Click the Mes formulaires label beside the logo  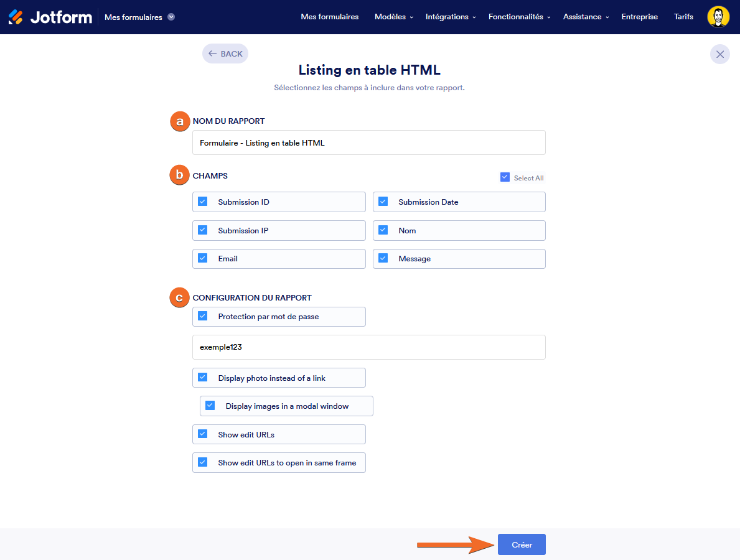[133, 17]
